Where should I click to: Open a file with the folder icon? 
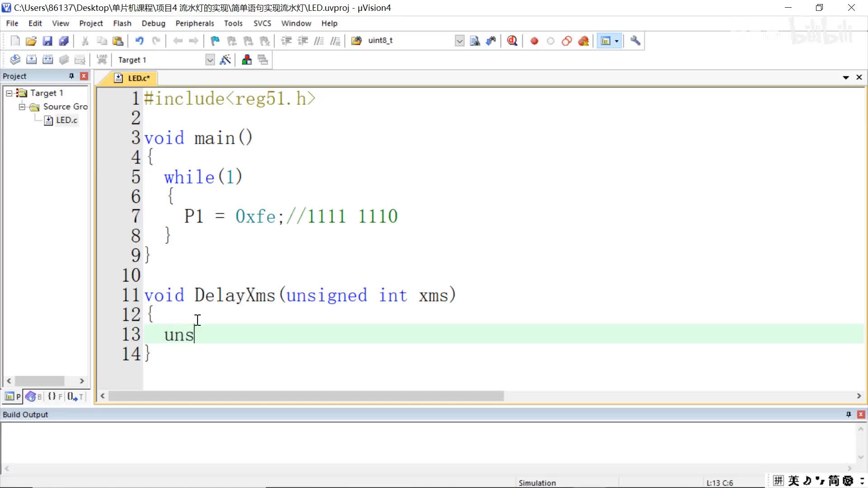point(31,41)
